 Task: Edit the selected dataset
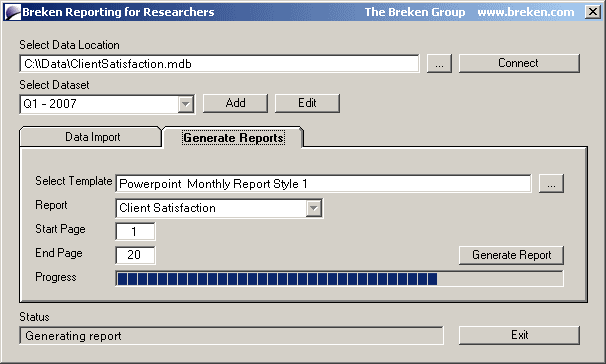point(307,103)
